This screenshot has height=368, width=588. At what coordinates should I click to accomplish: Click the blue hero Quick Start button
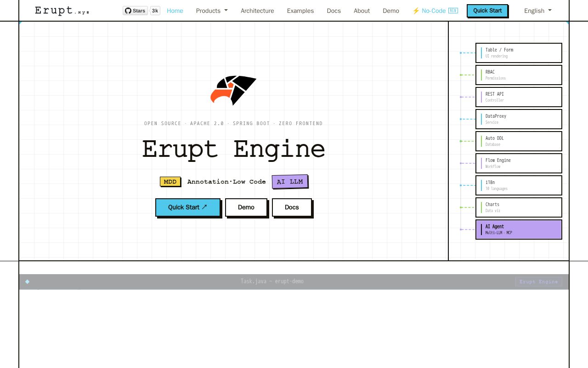point(188,207)
